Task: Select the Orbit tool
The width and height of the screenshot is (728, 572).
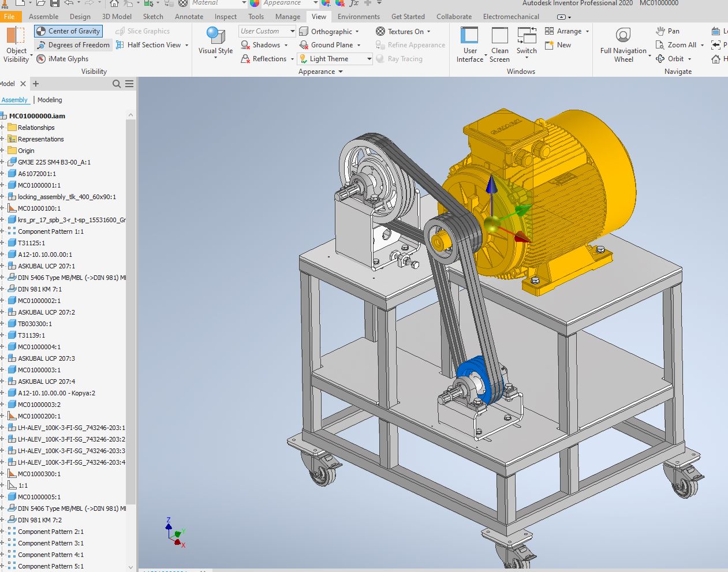Action: click(x=670, y=59)
